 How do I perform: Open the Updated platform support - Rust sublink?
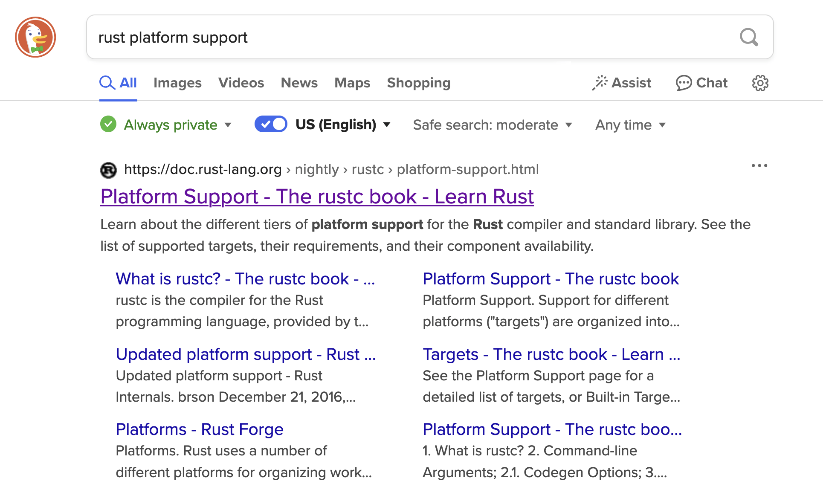(x=246, y=354)
